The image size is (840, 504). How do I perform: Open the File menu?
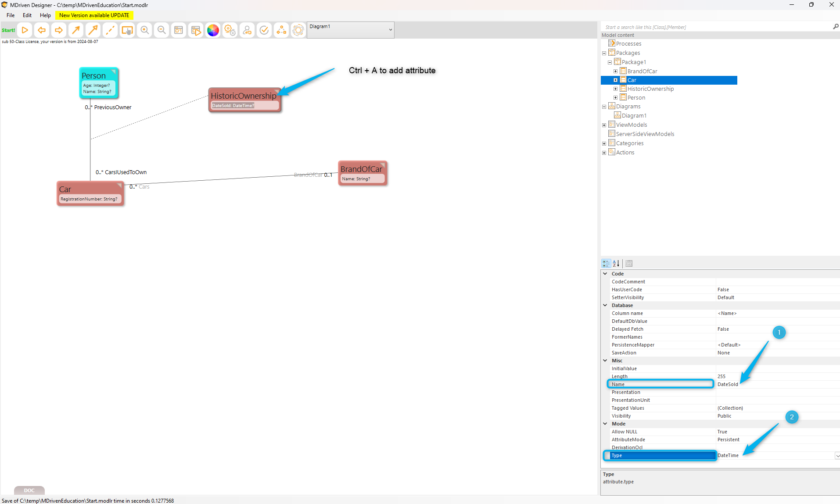pos(11,15)
